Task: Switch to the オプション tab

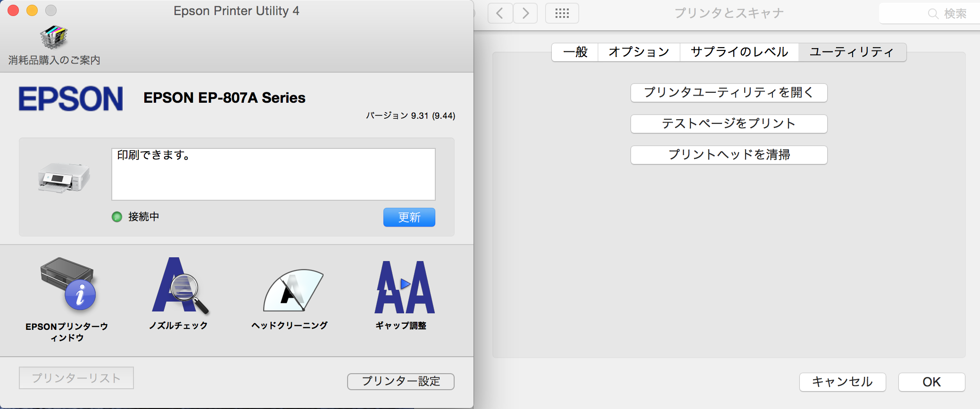Action: 639,52
